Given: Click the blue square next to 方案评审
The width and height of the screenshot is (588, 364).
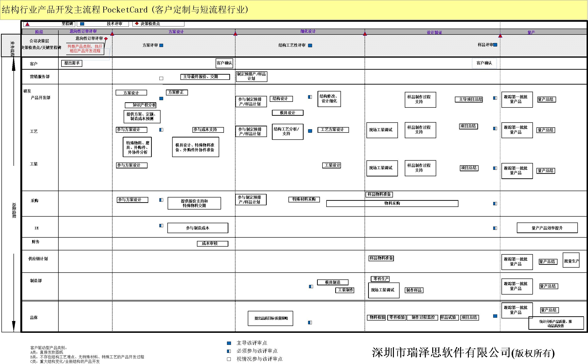Looking at the screenshot, I should (161, 45).
